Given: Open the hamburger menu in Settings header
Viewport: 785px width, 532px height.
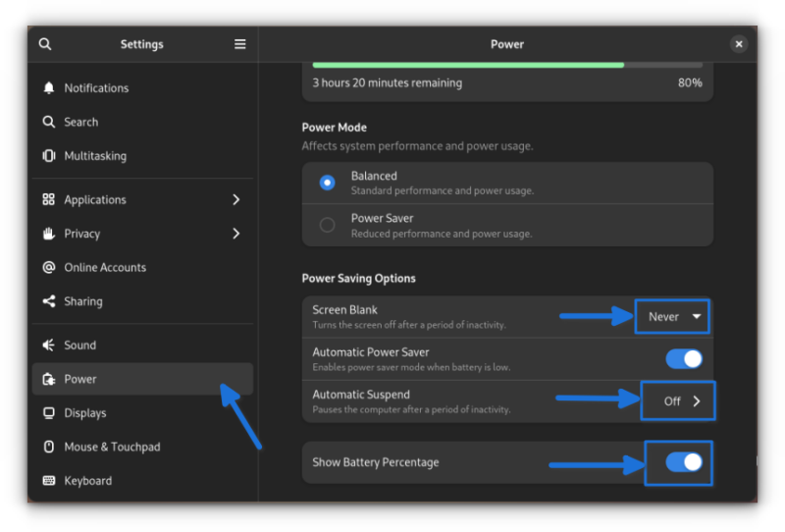Looking at the screenshot, I should pyautogui.click(x=239, y=44).
